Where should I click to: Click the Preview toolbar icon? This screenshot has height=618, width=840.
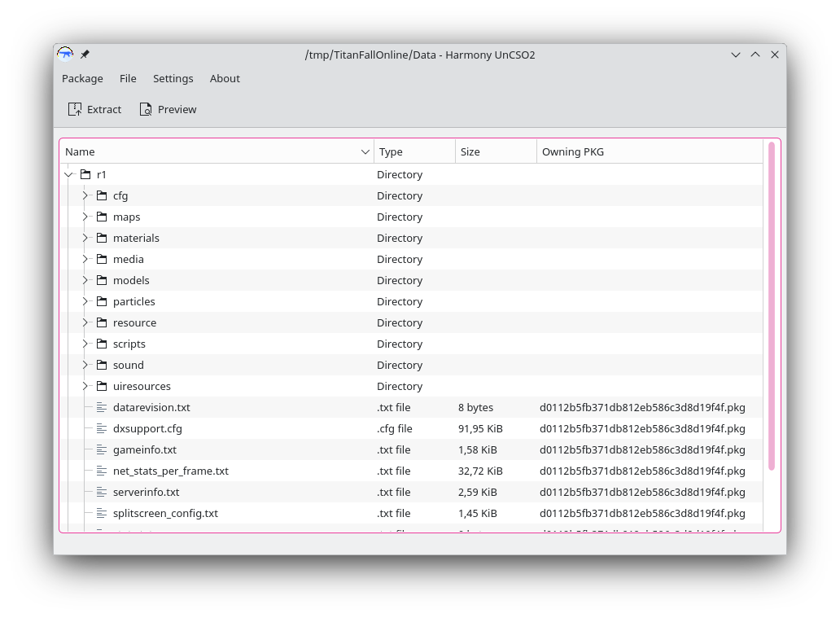point(146,109)
